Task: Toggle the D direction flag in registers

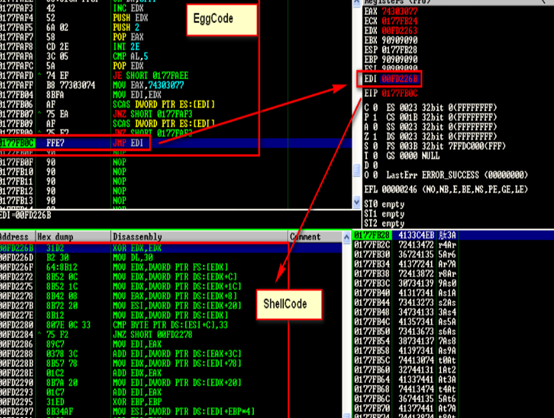Action: tap(371, 165)
